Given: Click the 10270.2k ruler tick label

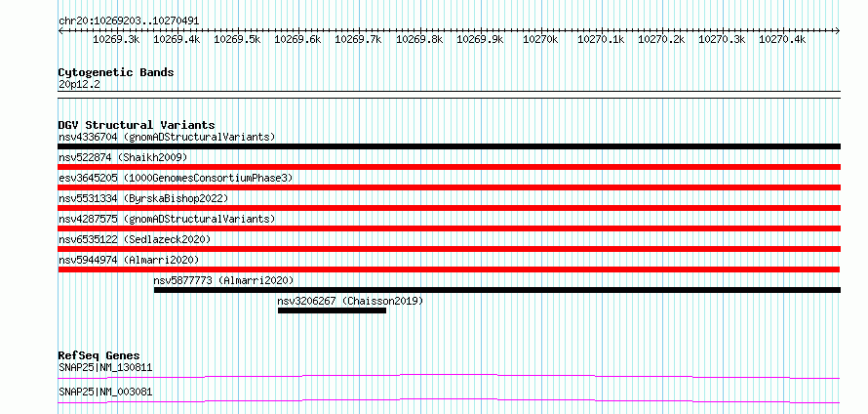Looking at the screenshot, I should 661,39.
